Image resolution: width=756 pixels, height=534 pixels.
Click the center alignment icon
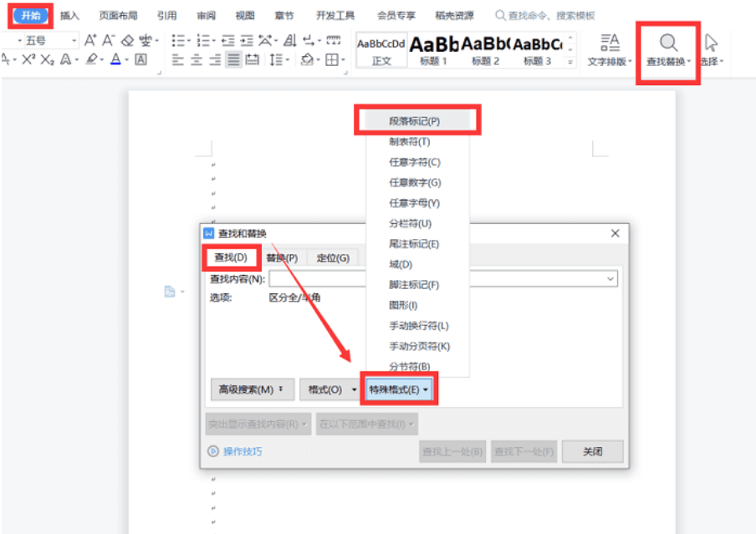point(197,59)
